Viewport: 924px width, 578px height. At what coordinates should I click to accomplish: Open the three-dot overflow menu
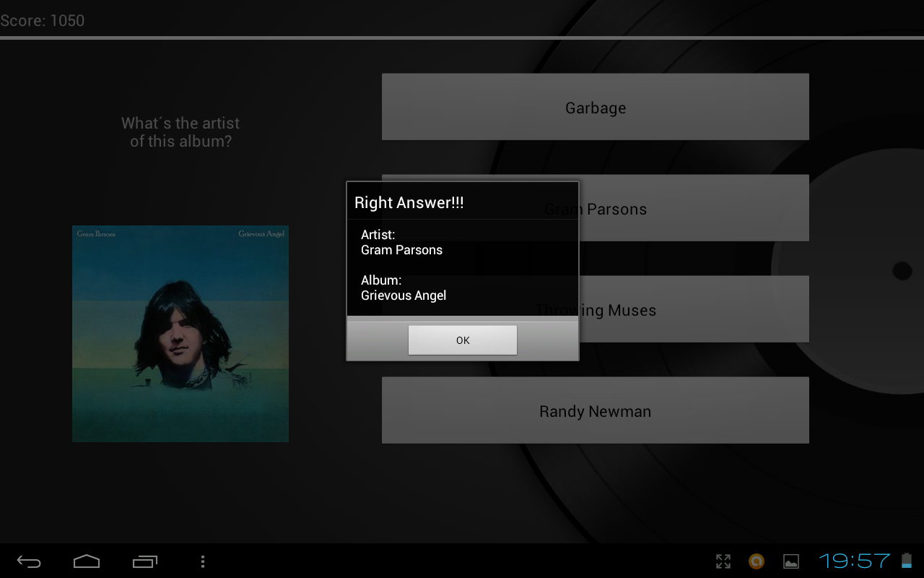203,561
